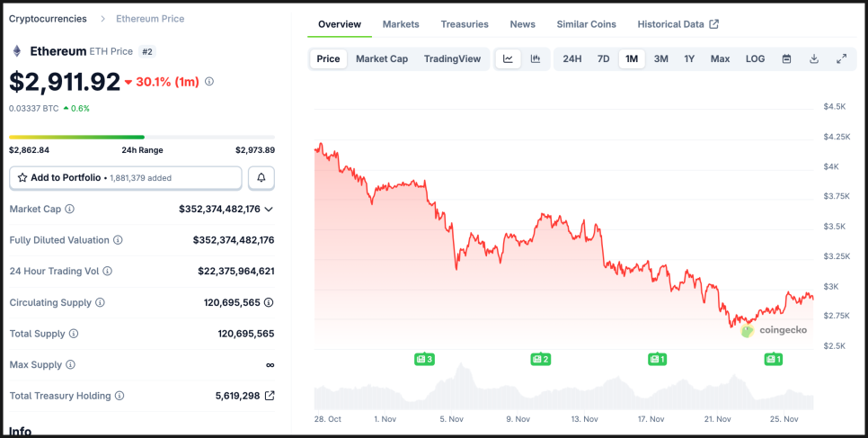868x438 pixels.
Task: Click the 5 Nov news marker on chart
Action: pos(424,359)
